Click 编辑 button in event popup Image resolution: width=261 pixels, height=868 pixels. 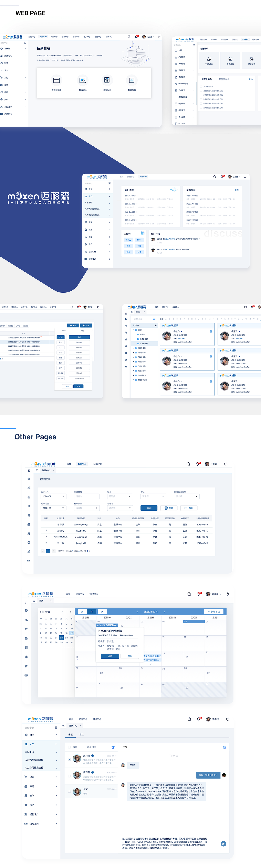pos(110,656)
